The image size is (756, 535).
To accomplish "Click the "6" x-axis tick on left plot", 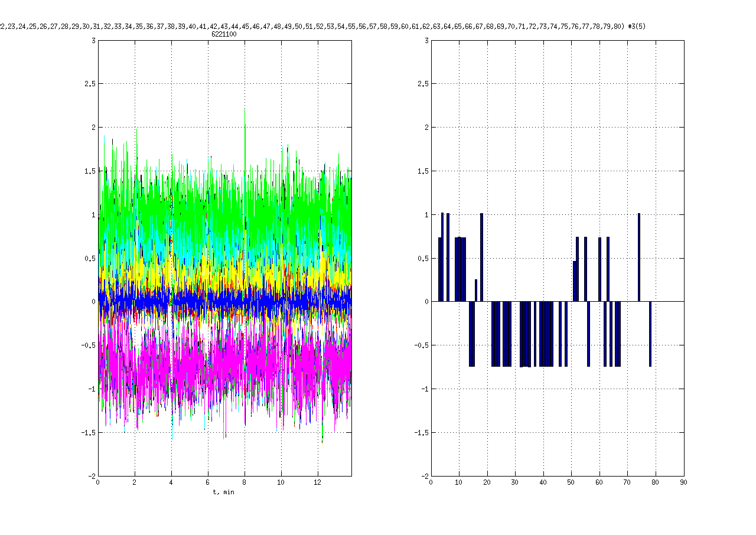I will click(208, 482).
